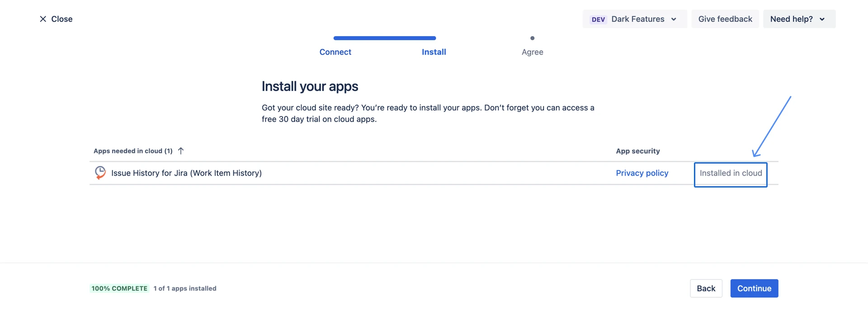Viewport: 868px width, 324px height.
Task: Click the Give feedback button
Action: (725, 19)
